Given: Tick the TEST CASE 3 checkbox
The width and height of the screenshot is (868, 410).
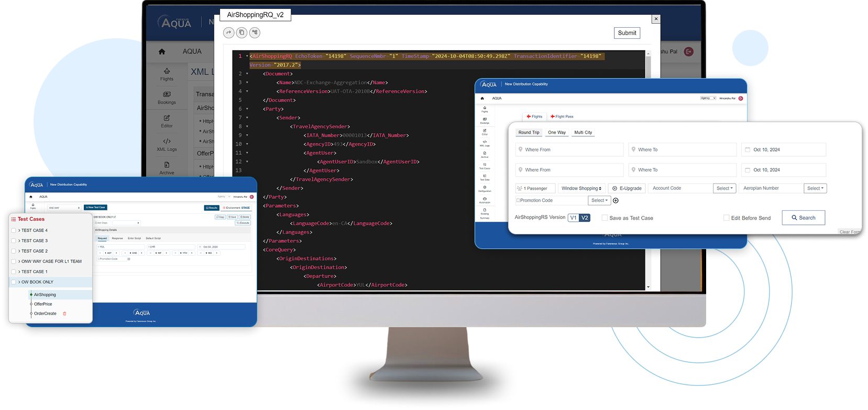Looking at the screenshot, I should [14, 241].
